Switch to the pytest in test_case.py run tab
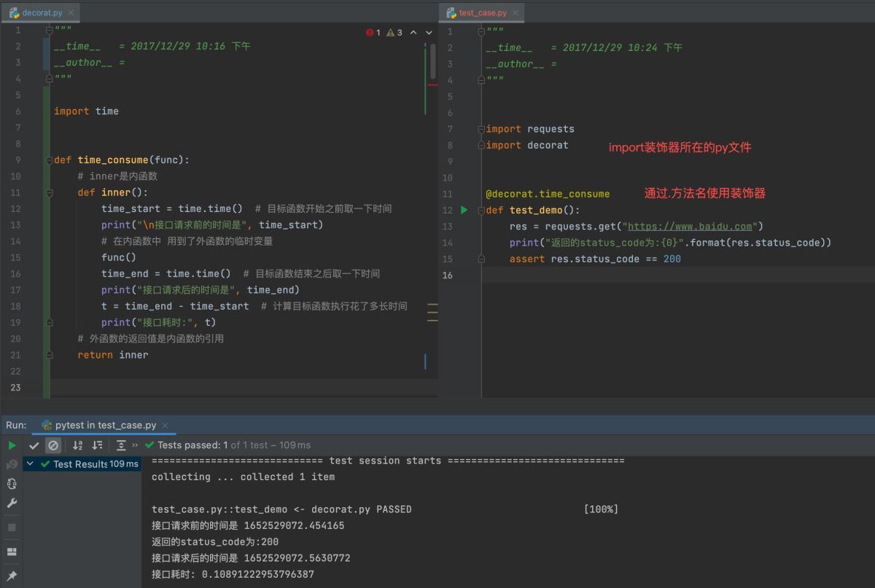Screen dimensions: 875x588 point(105,425)
